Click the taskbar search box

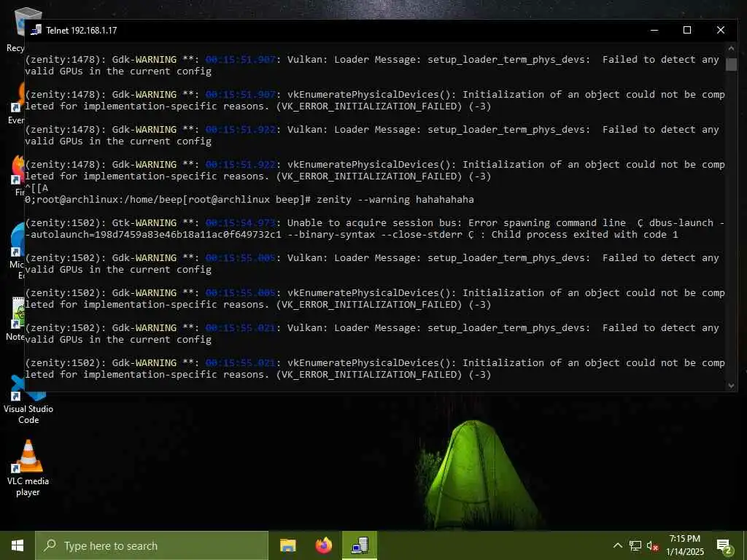coord(152,545)
